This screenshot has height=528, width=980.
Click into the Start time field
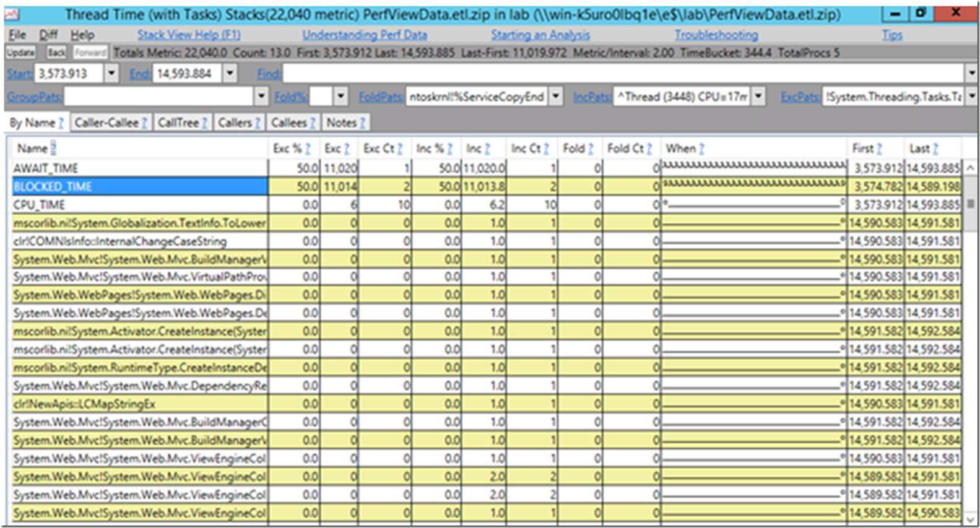69,74
